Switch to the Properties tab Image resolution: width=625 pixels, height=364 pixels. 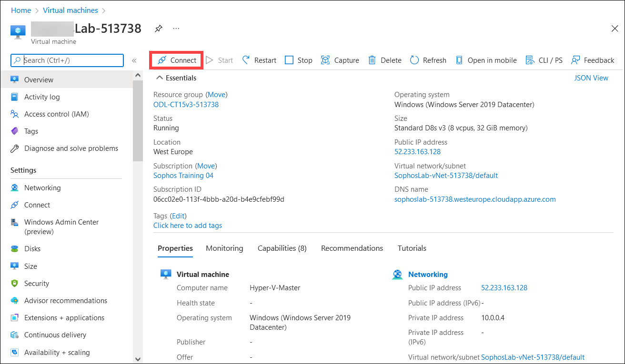175,248
